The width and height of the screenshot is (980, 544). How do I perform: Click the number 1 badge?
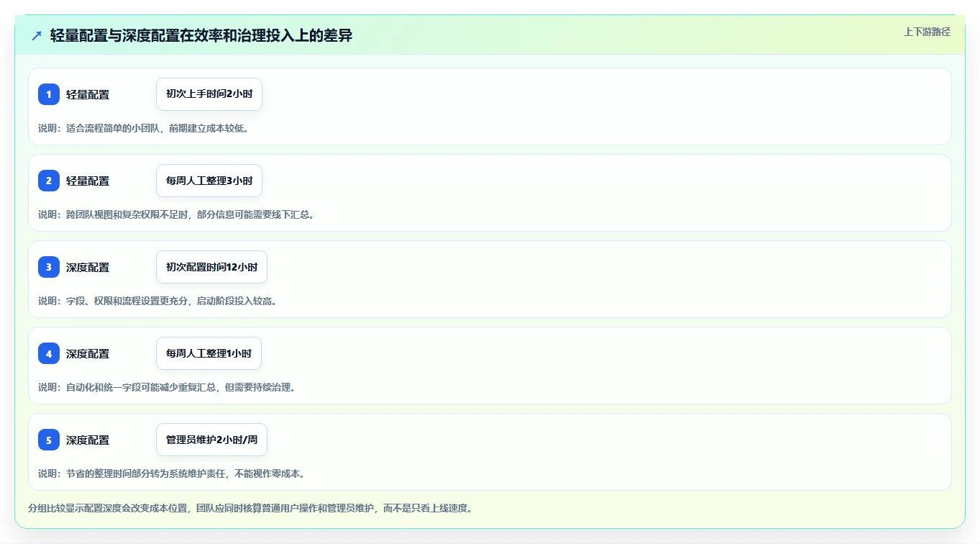point(49,94)
